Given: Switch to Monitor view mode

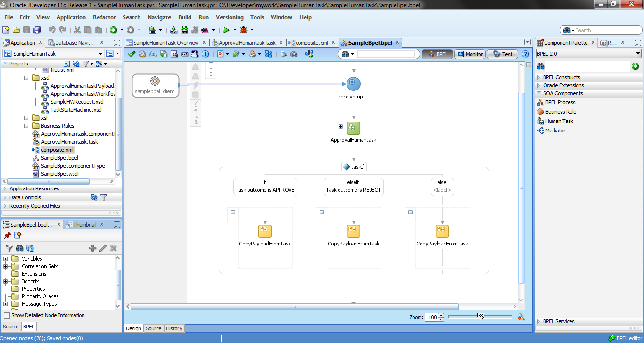Looking at the screenshot, I should [470, 54].
